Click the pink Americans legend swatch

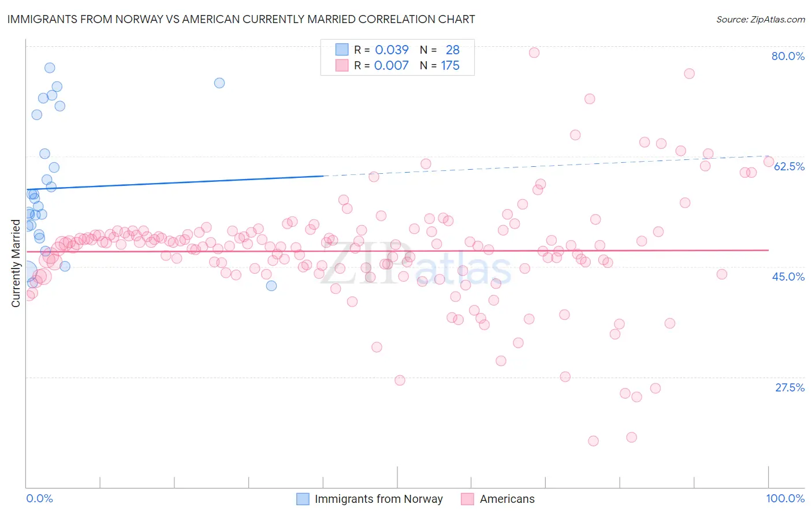pos(468,499)
